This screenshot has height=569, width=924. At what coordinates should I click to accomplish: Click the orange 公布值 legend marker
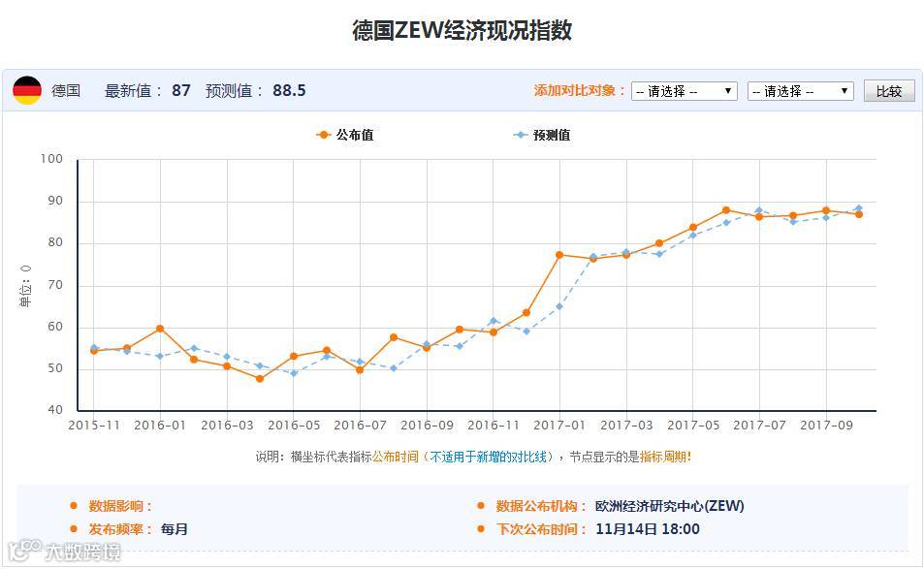pos(323,135)
